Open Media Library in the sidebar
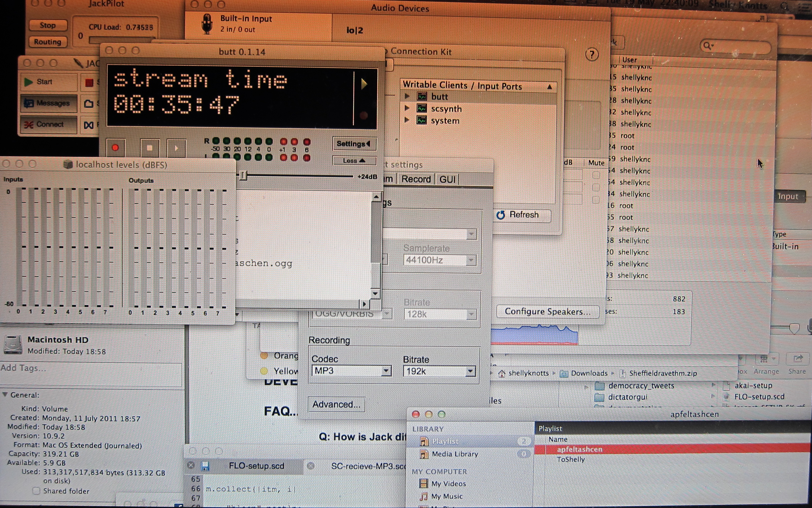 pos(454,454)
